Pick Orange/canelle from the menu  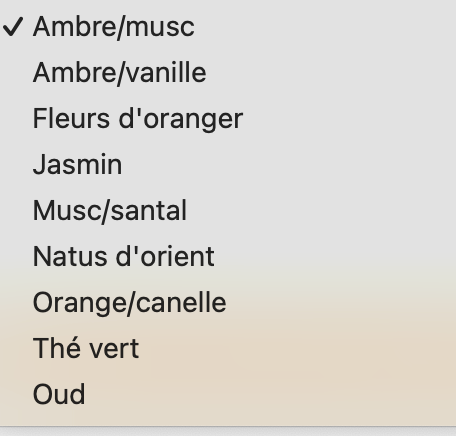tap(228, 303)
